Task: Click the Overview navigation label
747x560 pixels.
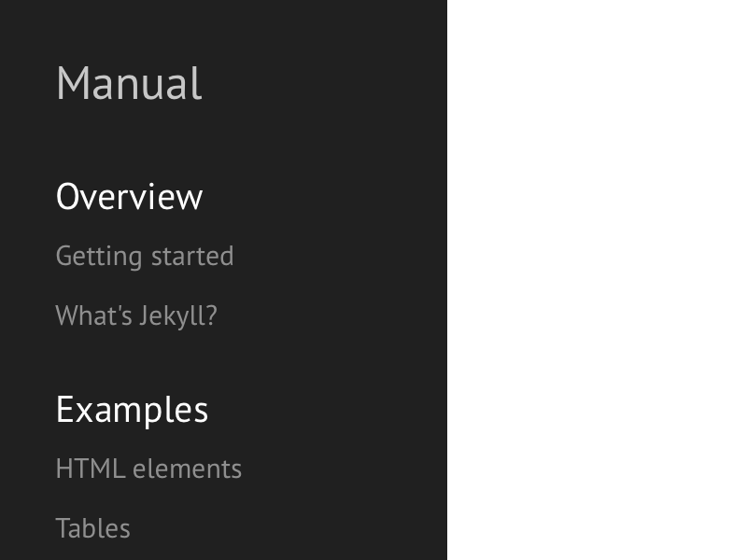Action: click(129, 196)
